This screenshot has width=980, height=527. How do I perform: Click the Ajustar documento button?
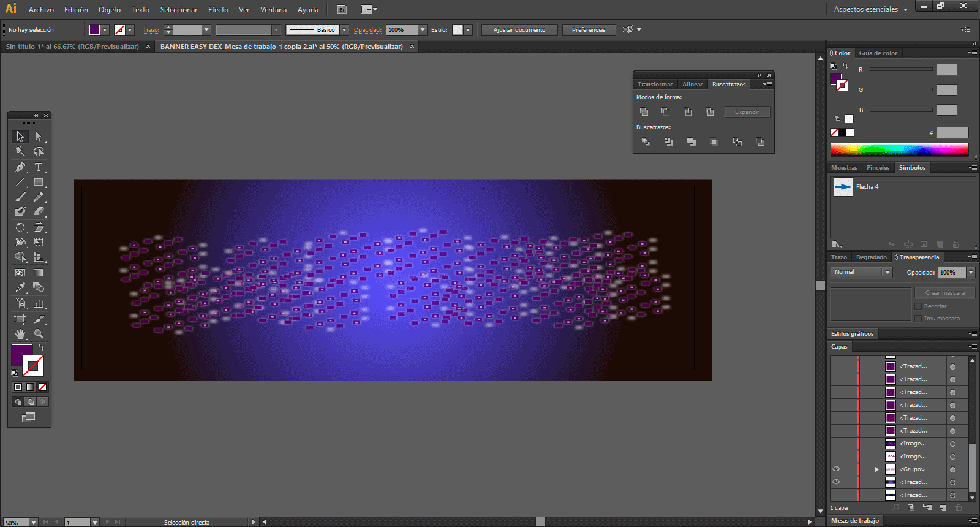(519, 29)
